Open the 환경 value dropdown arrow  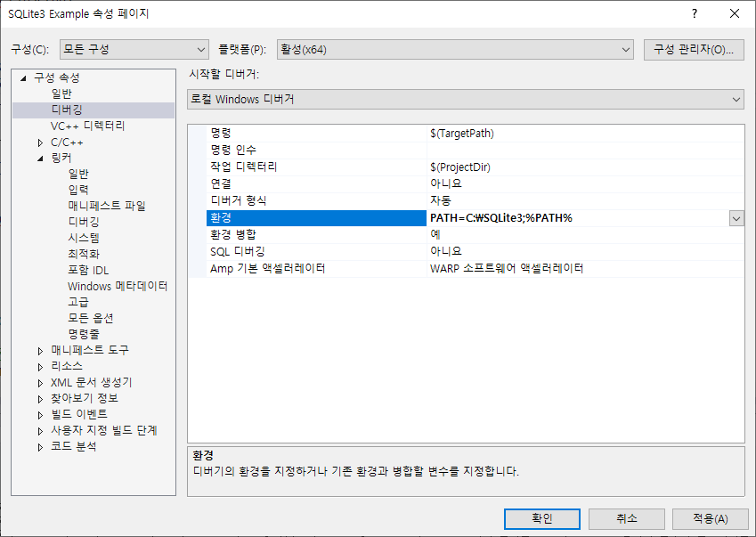tap(736, 218)
